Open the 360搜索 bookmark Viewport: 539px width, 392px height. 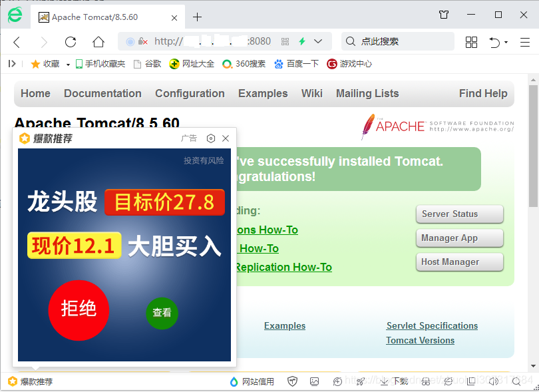pos(244,64)
